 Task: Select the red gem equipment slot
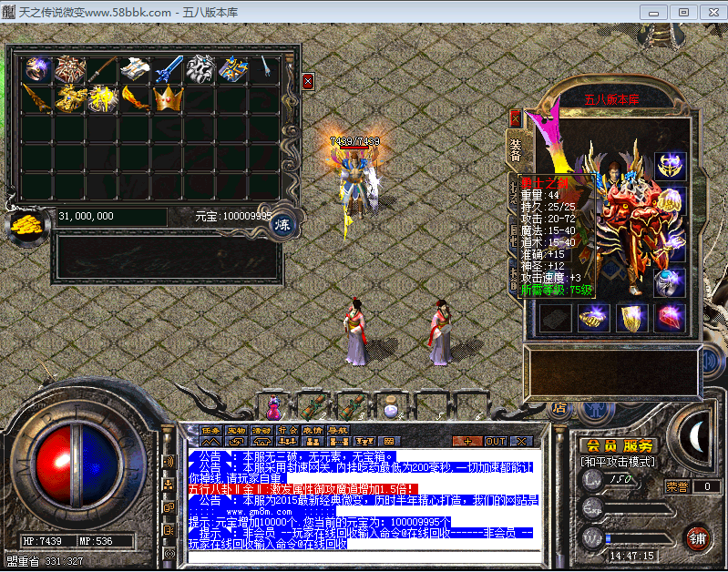point(670,319)
